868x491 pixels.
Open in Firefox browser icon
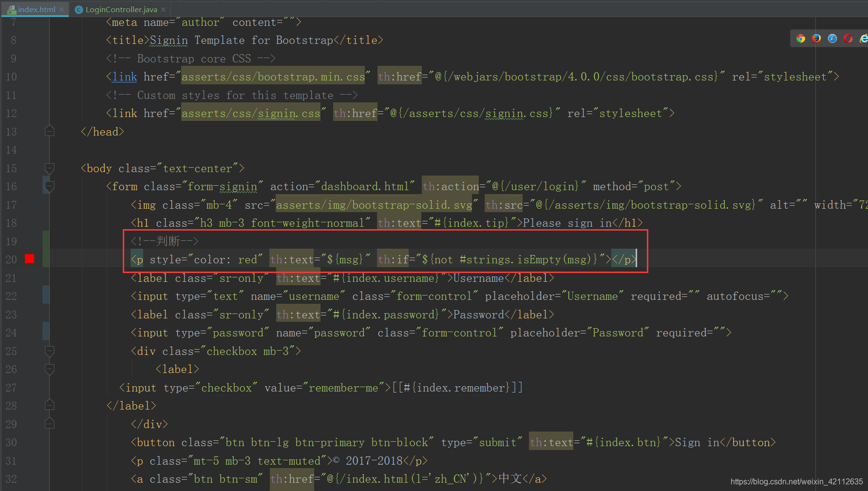(816, 39)
